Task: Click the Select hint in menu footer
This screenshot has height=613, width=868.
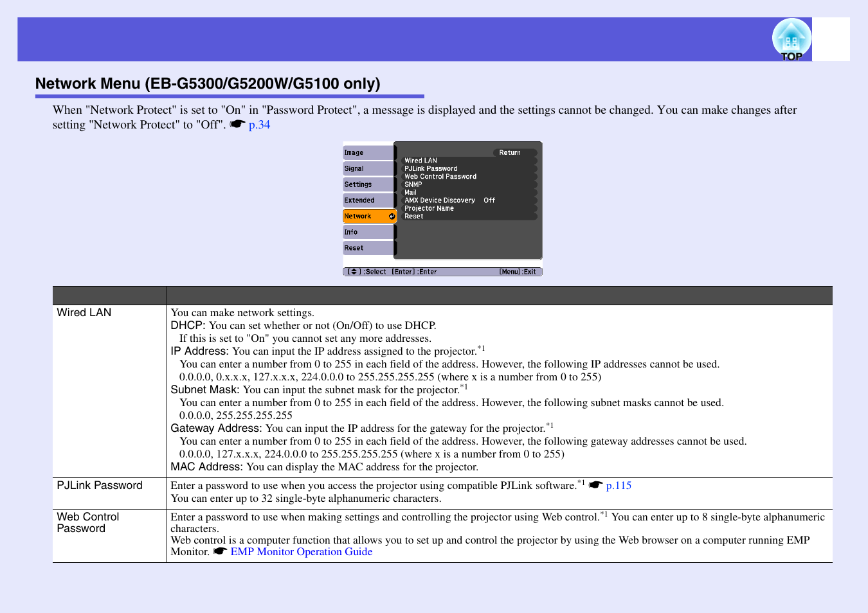Action: coord(366,272)
